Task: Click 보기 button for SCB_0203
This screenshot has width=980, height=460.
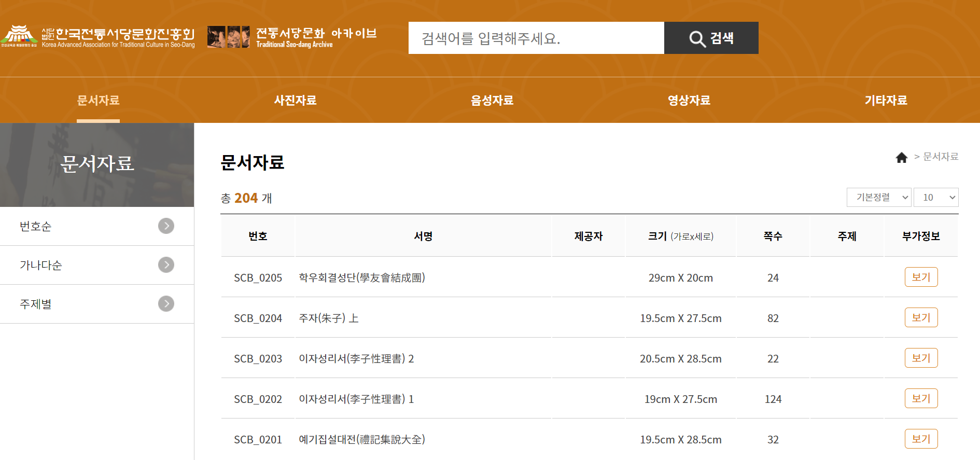Action: [921, 358]
